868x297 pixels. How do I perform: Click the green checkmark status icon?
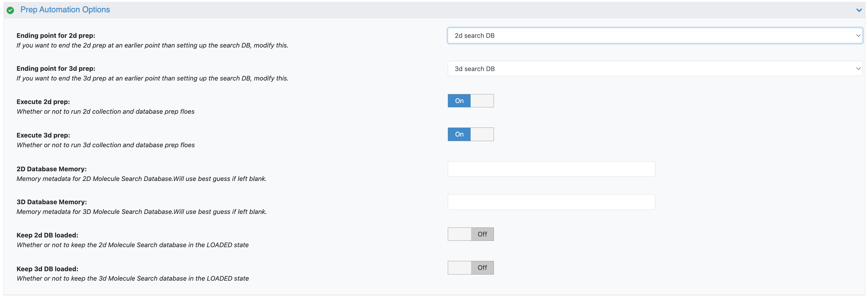point(10,10)
